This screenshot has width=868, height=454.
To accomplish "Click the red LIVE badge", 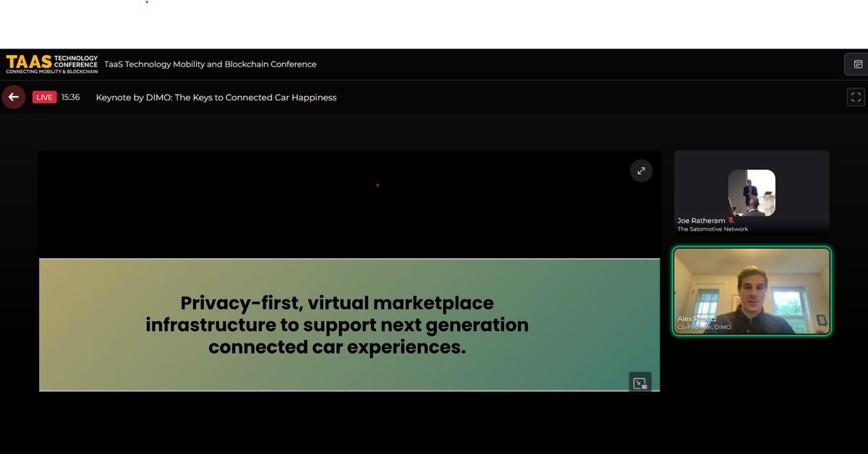I will pos(44,97).
